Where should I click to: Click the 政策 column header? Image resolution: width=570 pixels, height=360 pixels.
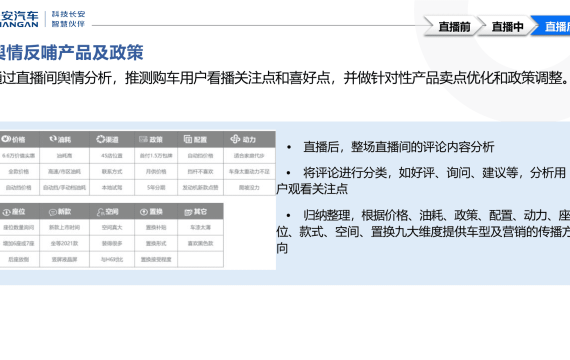[x=156, y=139]
